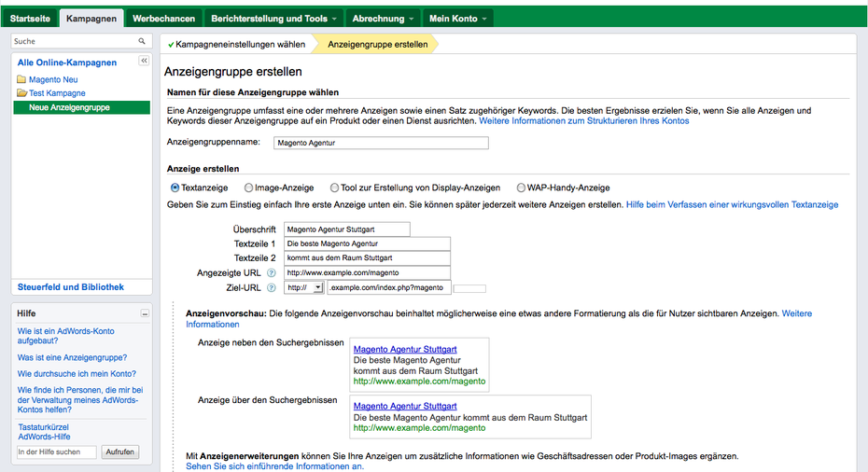Minimize the Hilfe panel
This screenshot has width=868, height=472.
pyautogui.click(x=145, y=313)
